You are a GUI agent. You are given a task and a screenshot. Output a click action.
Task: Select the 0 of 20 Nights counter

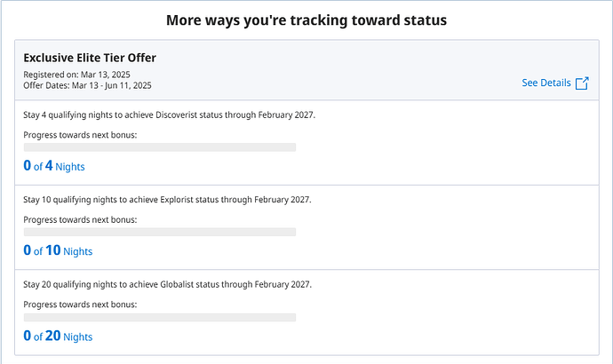coord(58,336)
